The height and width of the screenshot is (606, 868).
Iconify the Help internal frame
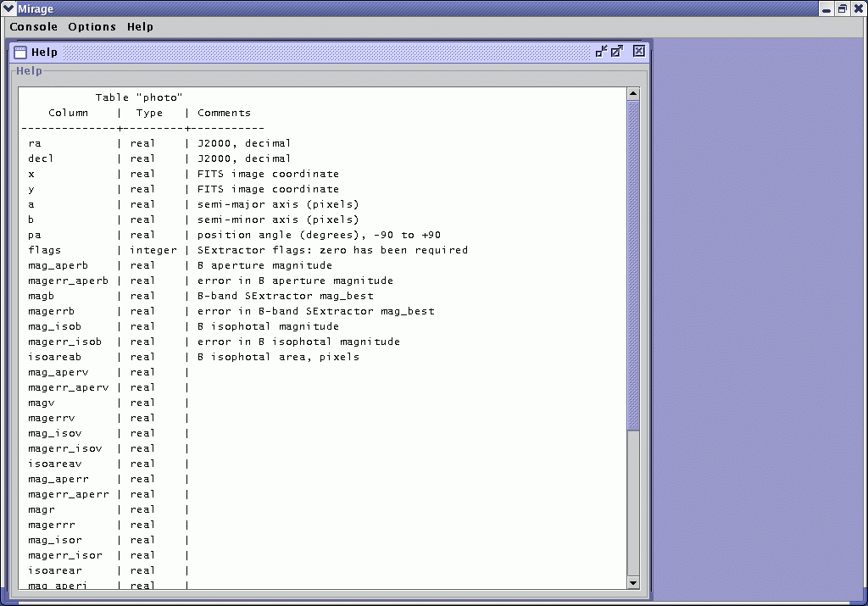[x=601, y=51]
